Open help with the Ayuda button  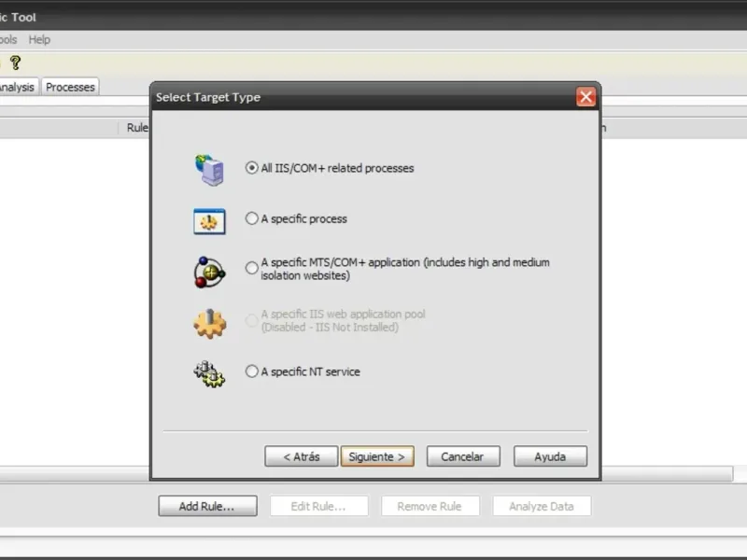point(550,456)
